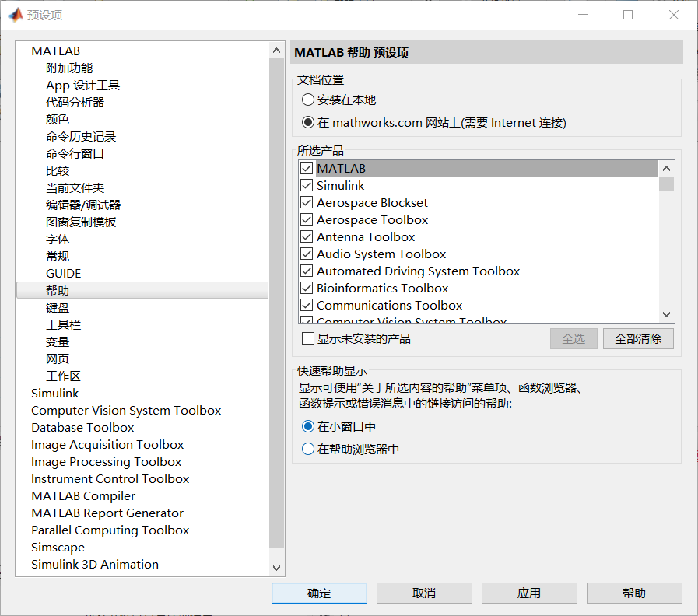Select 编辑器/调试器 in the tree
This screenshot has width=698, height=616.
click(x=83, y=205)
